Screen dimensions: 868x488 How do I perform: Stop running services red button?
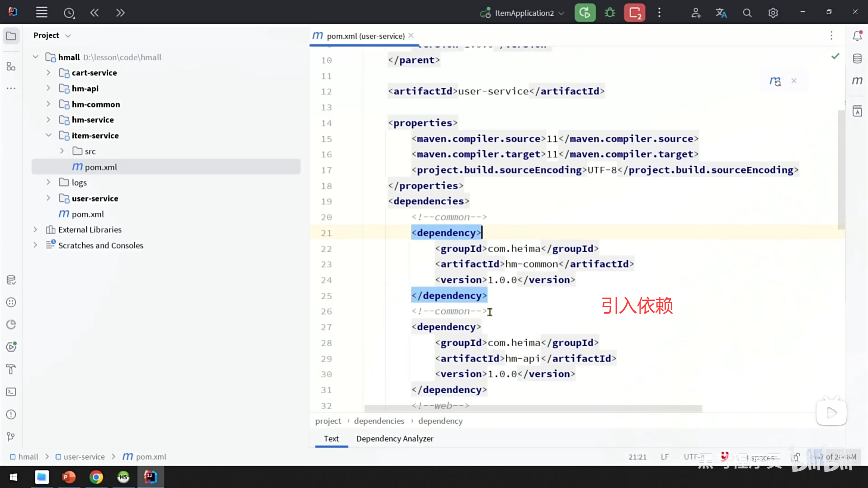[635, 13]
